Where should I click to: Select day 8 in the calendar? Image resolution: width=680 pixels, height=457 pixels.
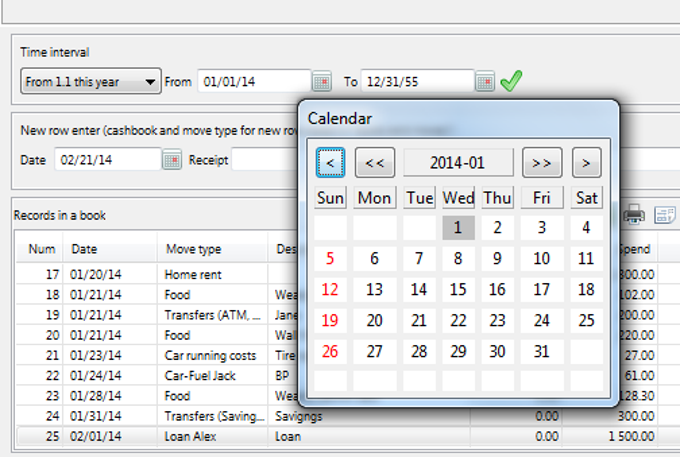click(458, 259)
